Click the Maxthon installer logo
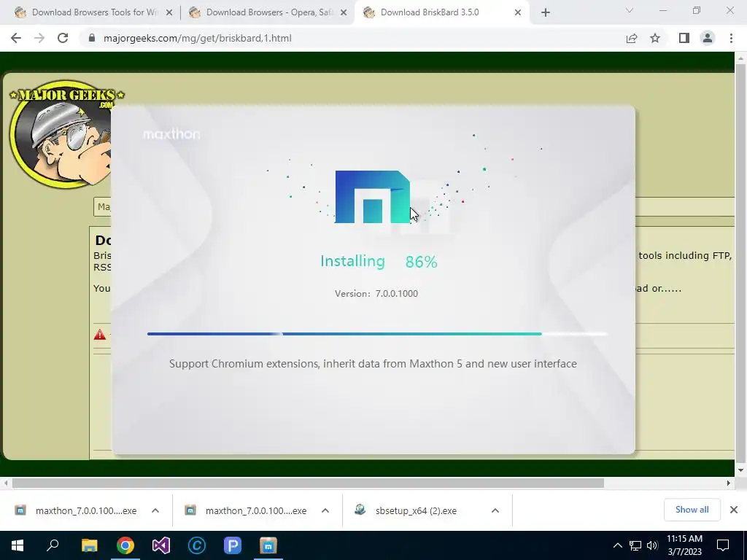The image size is (747, 560). click(x=373, y=197)
